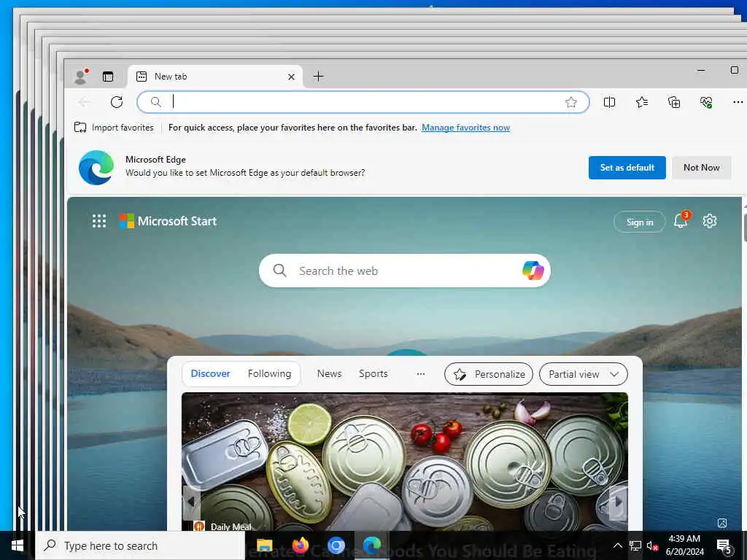
Task: Click Import favorites
Action: 114,128
